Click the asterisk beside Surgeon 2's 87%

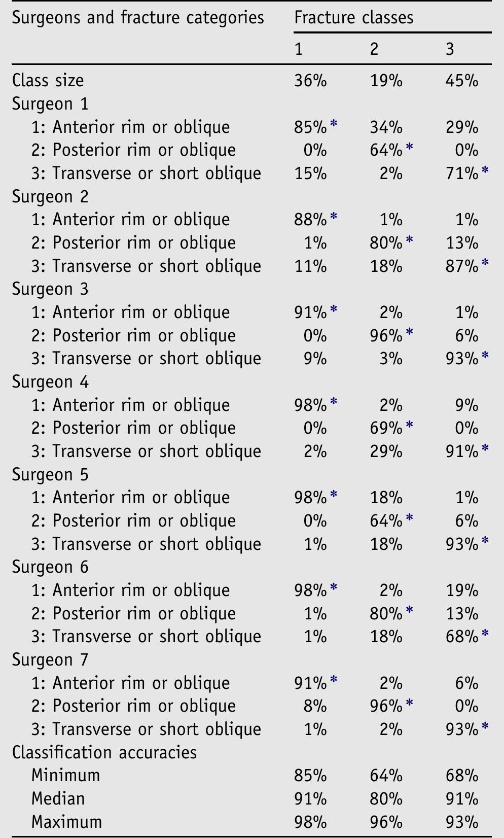[485, 263]
